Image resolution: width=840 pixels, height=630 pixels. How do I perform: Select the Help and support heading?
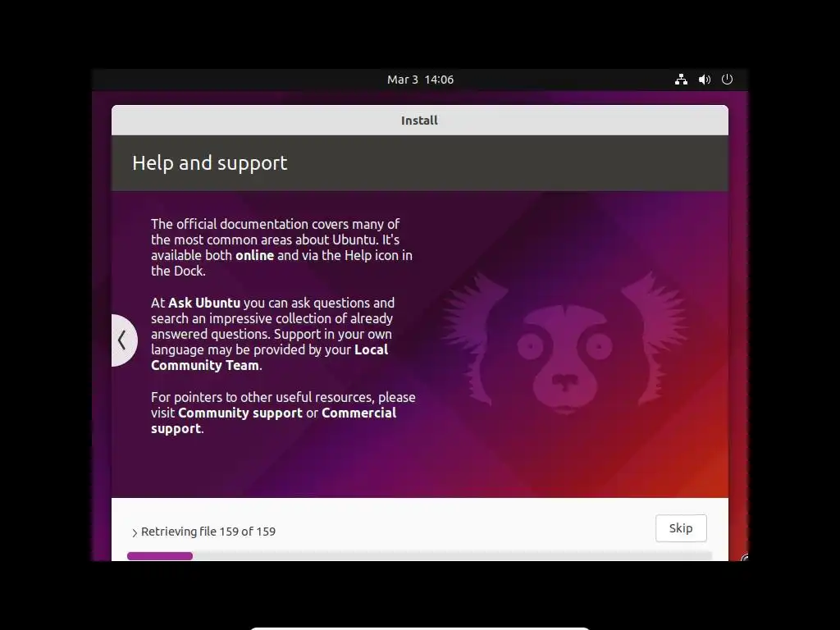[210, 163]
